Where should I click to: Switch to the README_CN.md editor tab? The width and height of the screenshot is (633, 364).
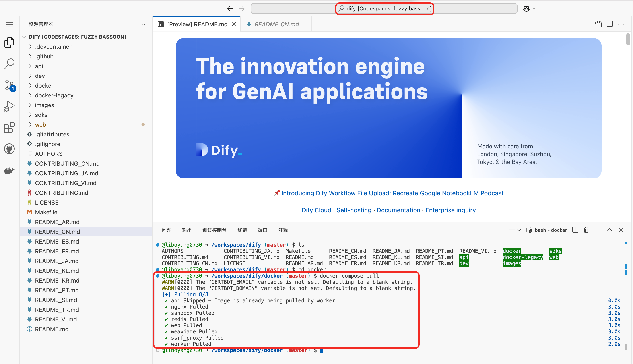tap(276, 24)
